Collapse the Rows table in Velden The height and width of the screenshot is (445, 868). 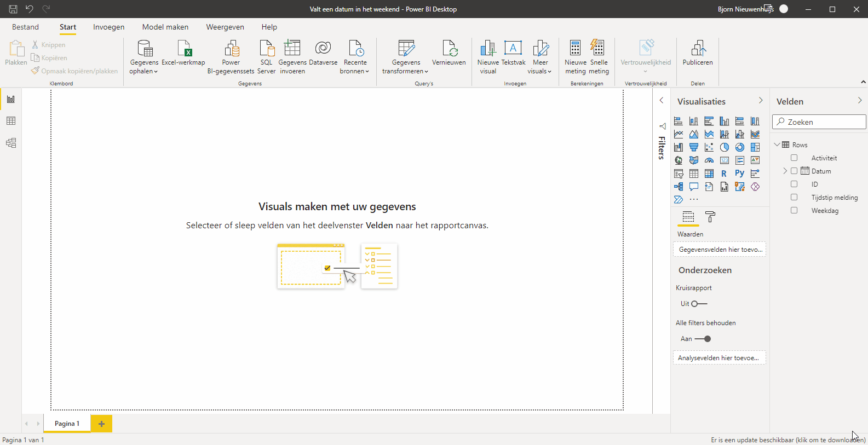point(777,145)
